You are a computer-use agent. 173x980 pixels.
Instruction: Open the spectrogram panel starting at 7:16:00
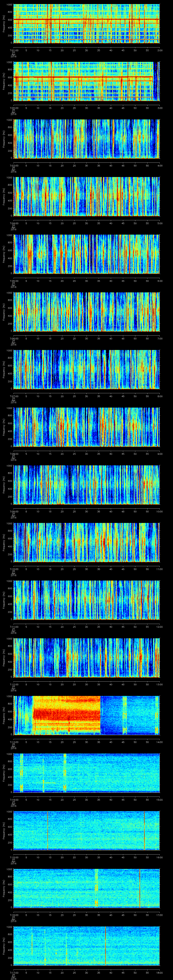pyautogui.click(x=87, y=888)
